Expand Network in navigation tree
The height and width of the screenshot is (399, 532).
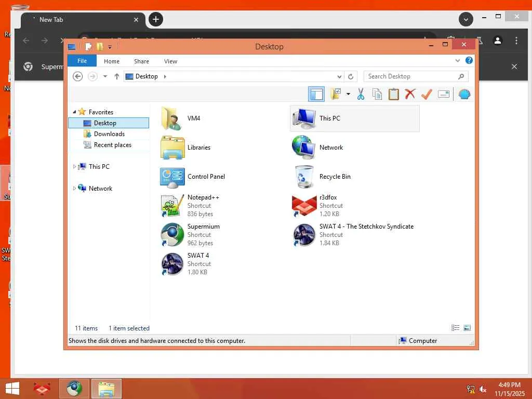pos(74,188)
